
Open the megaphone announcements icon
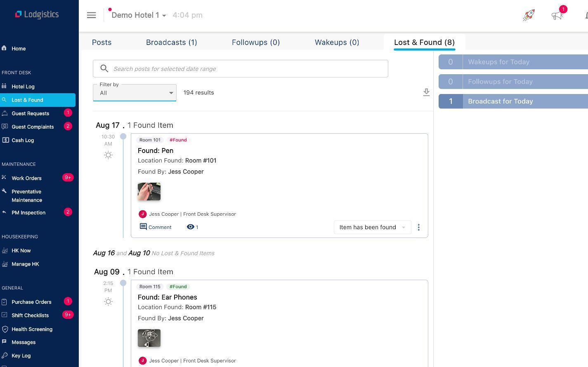point(557,15)
